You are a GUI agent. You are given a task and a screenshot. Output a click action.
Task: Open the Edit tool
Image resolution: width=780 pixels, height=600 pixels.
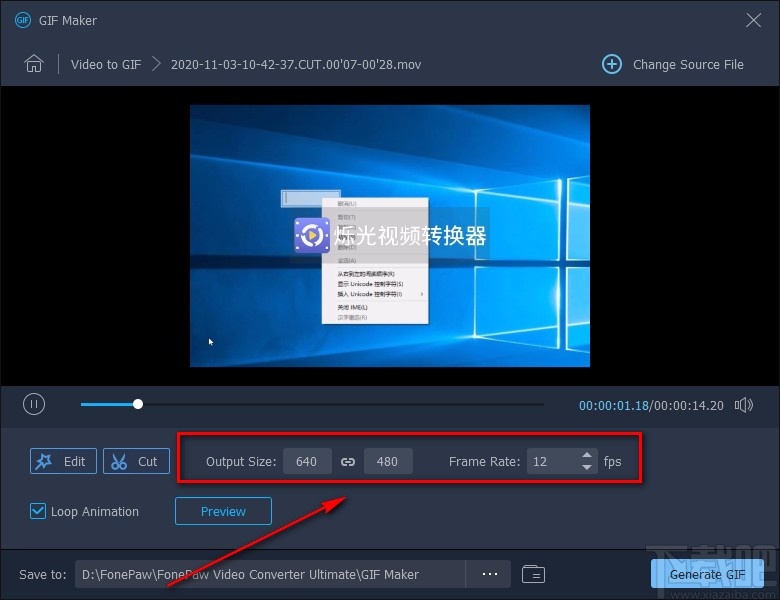tap(63, 461)
